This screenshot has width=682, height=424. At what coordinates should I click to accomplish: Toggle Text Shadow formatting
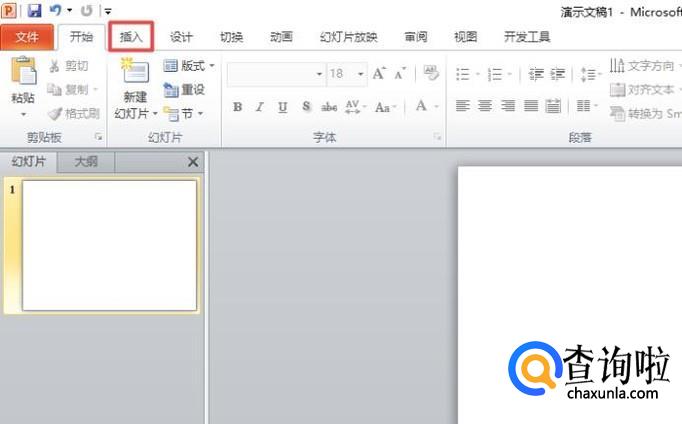[306, 107]
